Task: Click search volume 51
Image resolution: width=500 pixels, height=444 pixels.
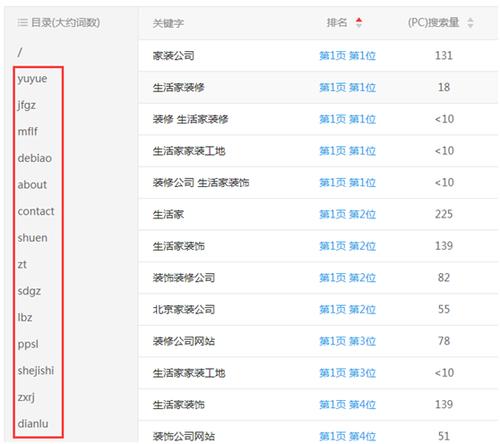Action: coord(444,436)
